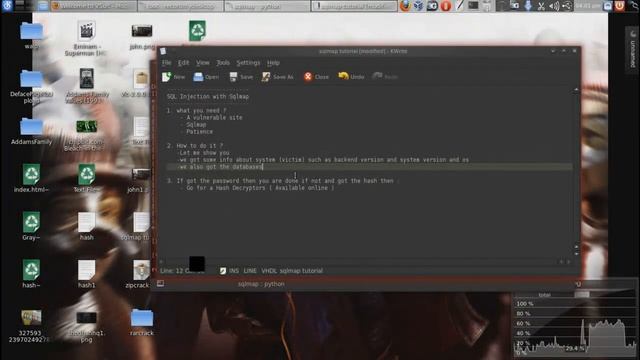The image size is (640, 360).
Task: Click the LINE selection mode status entry
Action: pos(250,271)
